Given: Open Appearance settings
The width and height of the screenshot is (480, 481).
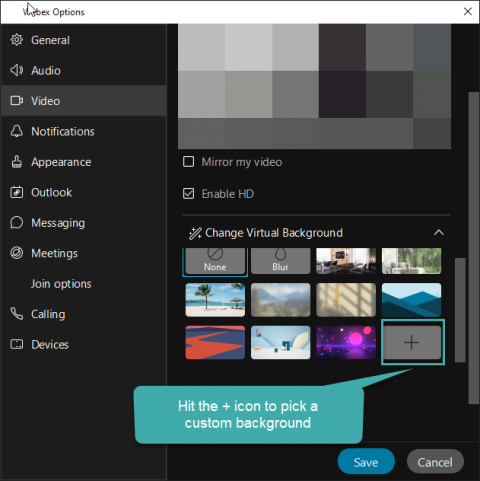Looking at the screenshot, I should tap(84, 162).
